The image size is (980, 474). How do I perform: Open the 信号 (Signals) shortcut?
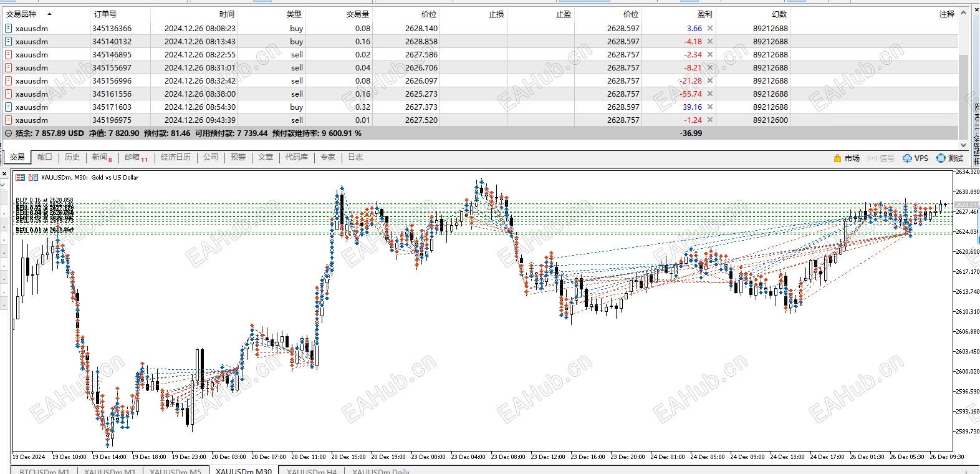(881, 158)
